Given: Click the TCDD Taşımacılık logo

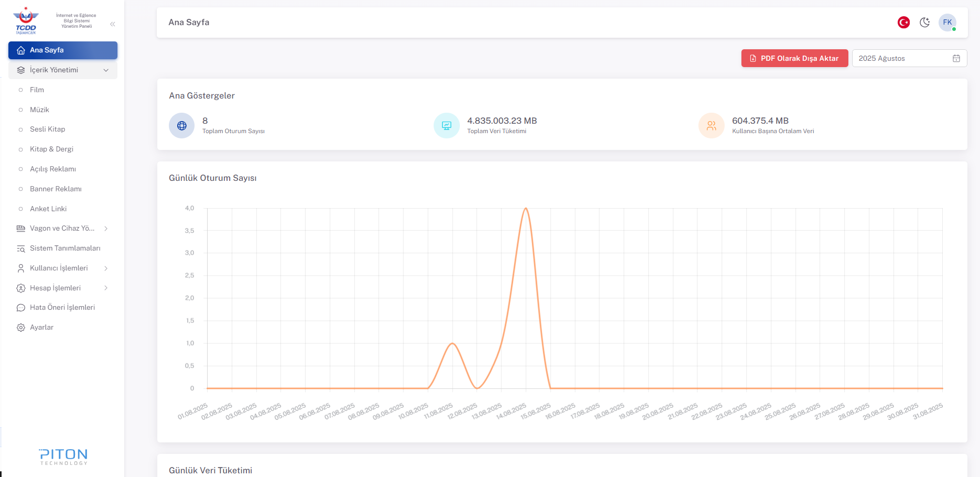Looking at the screenshot, I should 26,21.
